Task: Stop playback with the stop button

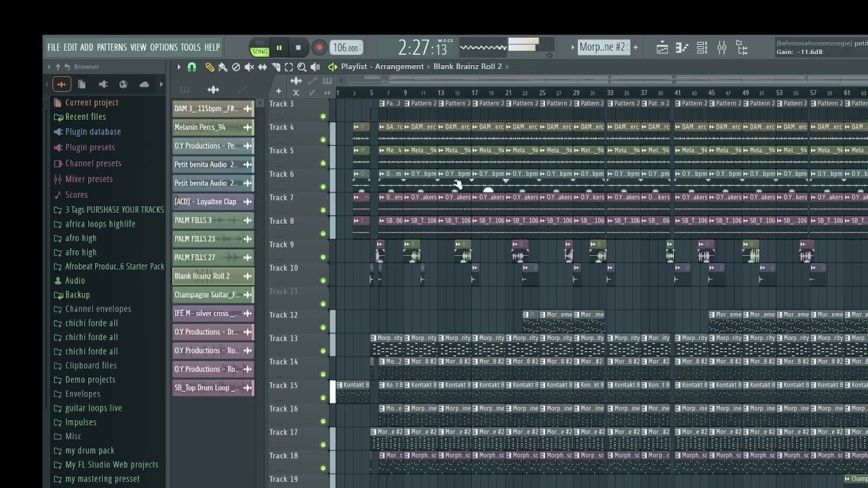Action: (x=298, y=48)
